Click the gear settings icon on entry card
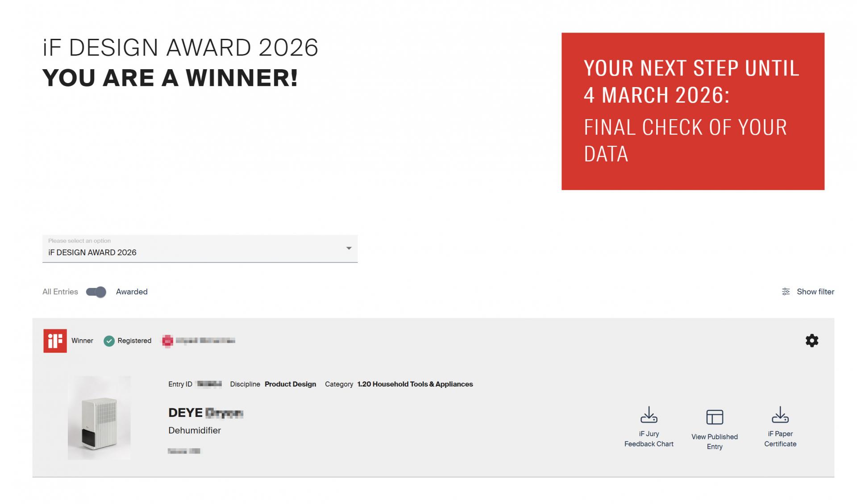 coord(811,341)
